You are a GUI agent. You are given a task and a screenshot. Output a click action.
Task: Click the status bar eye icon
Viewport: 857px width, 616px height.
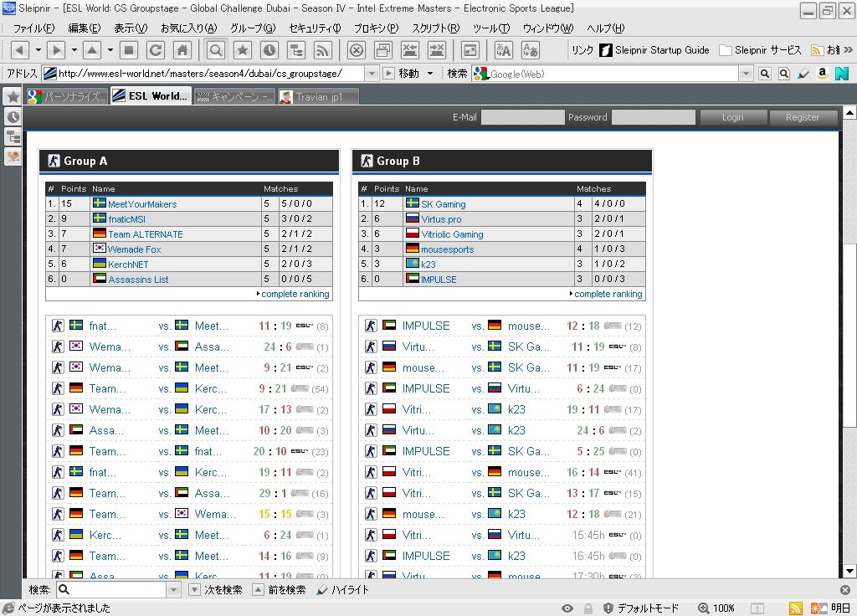click(x=568, y=608)
